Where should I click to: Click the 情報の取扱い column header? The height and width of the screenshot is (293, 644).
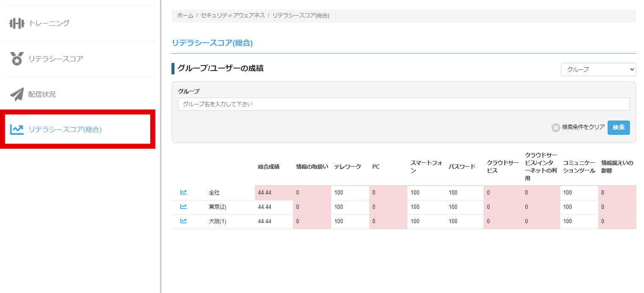[x=312, y=167]
